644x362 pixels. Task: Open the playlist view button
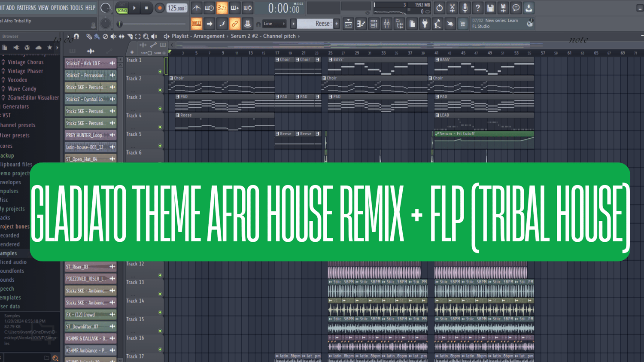348,24
